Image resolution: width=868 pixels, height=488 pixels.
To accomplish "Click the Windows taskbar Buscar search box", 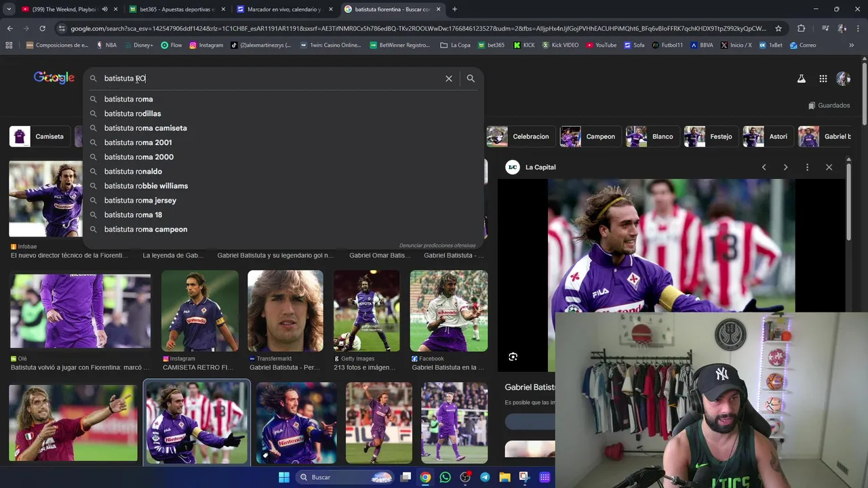I will click(x=346, y=477).
